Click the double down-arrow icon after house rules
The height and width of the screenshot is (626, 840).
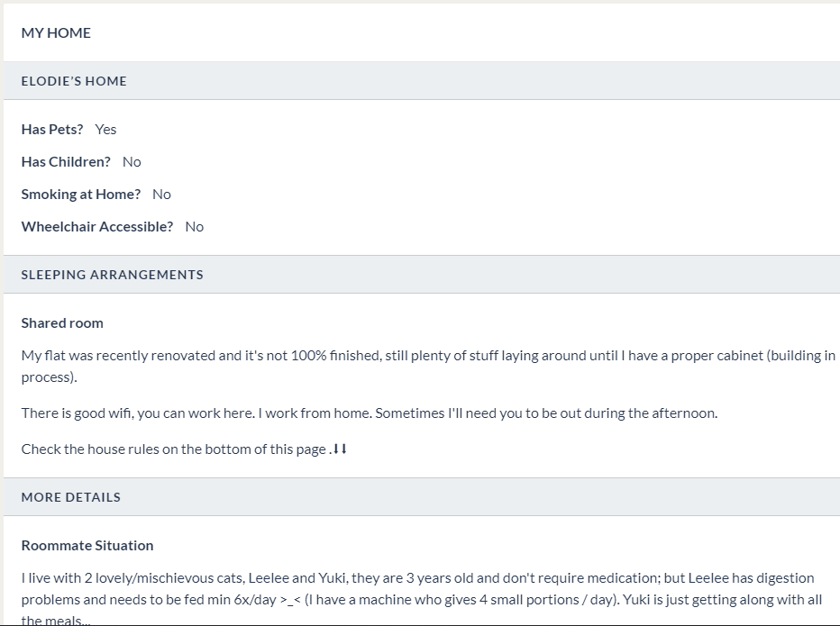340,449
